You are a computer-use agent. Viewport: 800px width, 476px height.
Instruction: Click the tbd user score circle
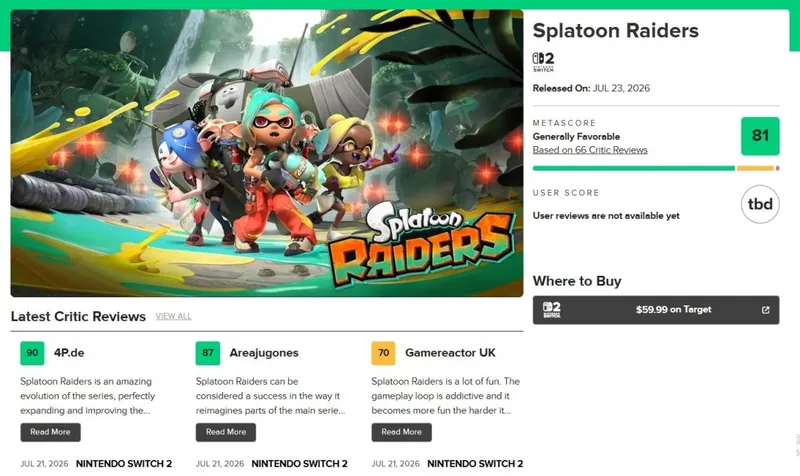pos(760,204)
